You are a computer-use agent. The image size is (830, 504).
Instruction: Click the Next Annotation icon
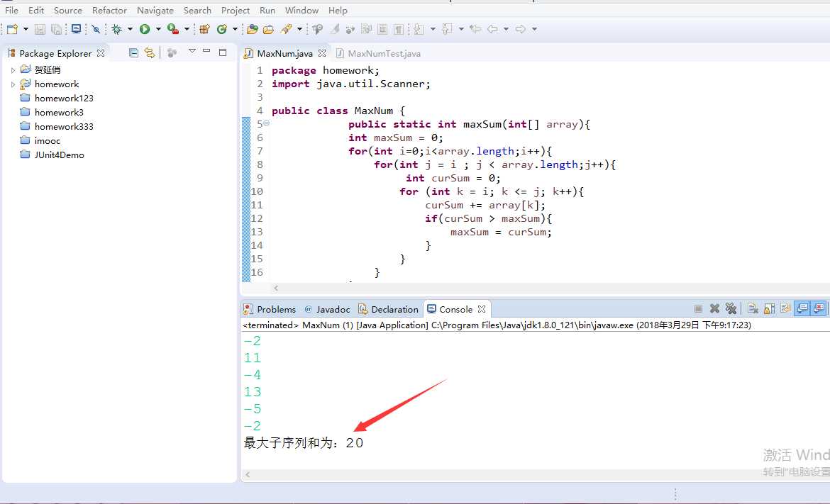click(419, 29)
